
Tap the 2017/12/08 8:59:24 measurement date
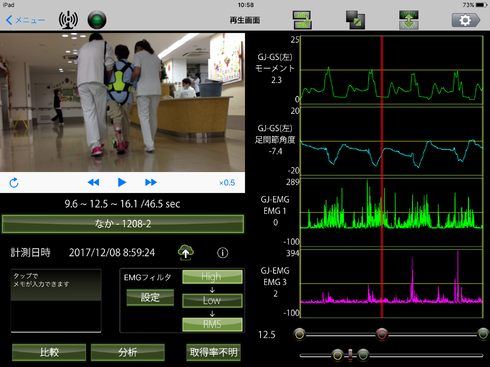pyautogui.click(x=112, y=253)
